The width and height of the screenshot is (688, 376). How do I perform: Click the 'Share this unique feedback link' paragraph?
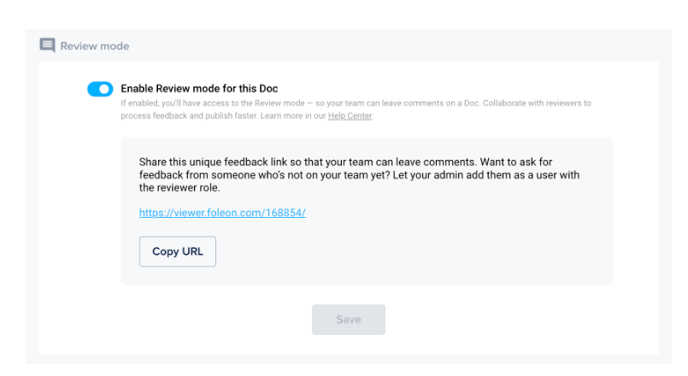(x=359, y=175)
